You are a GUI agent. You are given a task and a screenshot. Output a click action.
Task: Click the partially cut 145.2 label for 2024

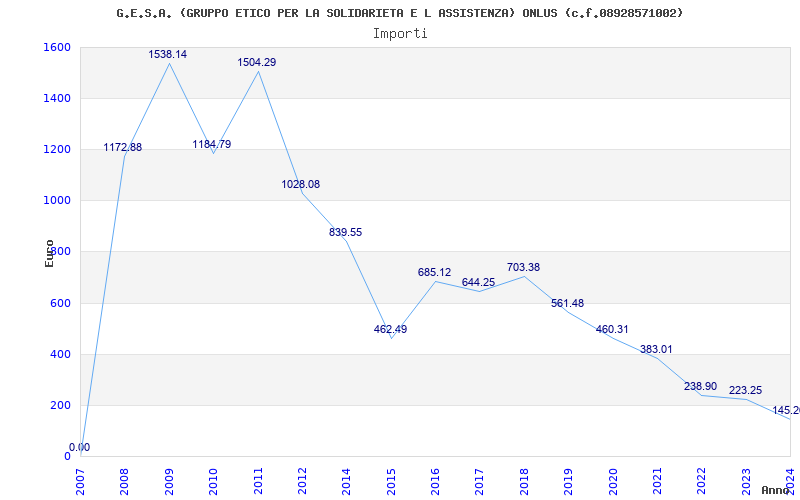786,410
